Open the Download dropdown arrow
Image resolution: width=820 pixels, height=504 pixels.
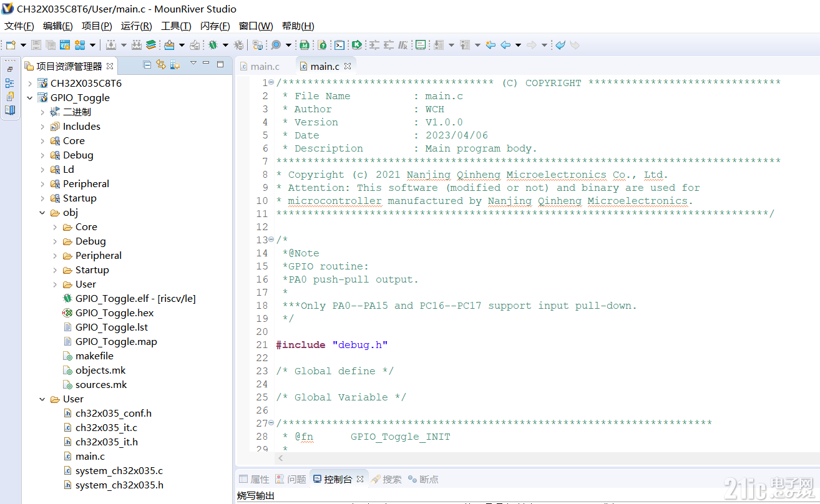pyautogui.click(x=182, y=45)
